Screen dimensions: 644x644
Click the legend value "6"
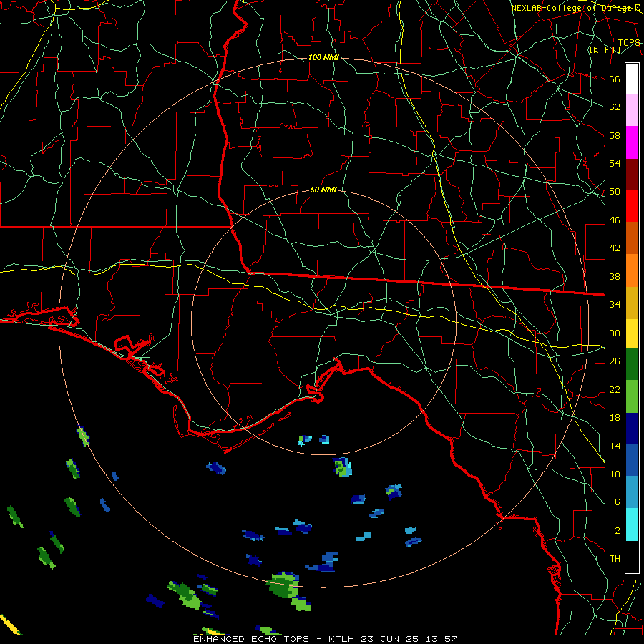pos(617,502)
